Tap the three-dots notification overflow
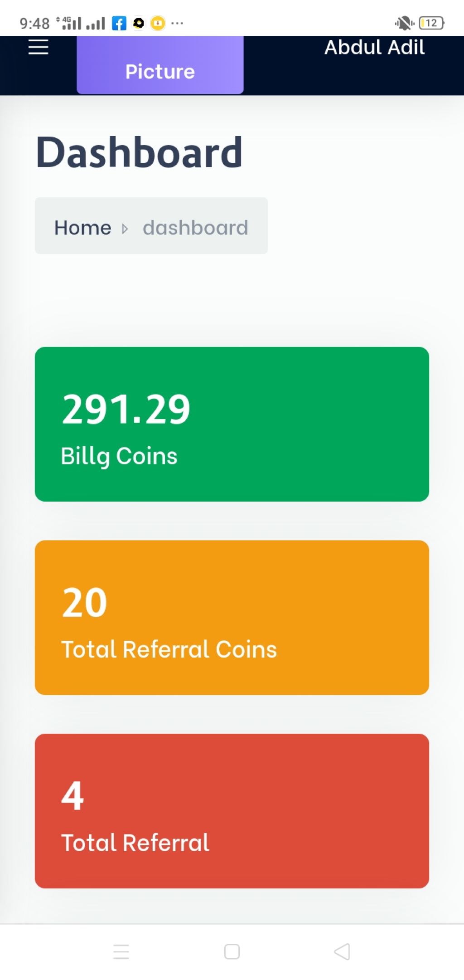 [177, 23]
